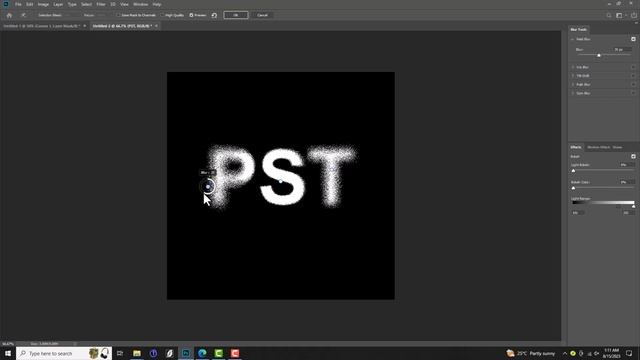Open Photoshop icon on taskbar
Viewport: 640px width, 360px height.
tap(186, 353)
